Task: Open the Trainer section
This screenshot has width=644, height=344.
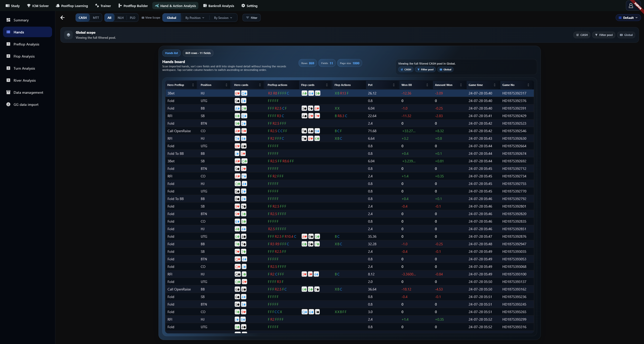Action: coord(103,6)
